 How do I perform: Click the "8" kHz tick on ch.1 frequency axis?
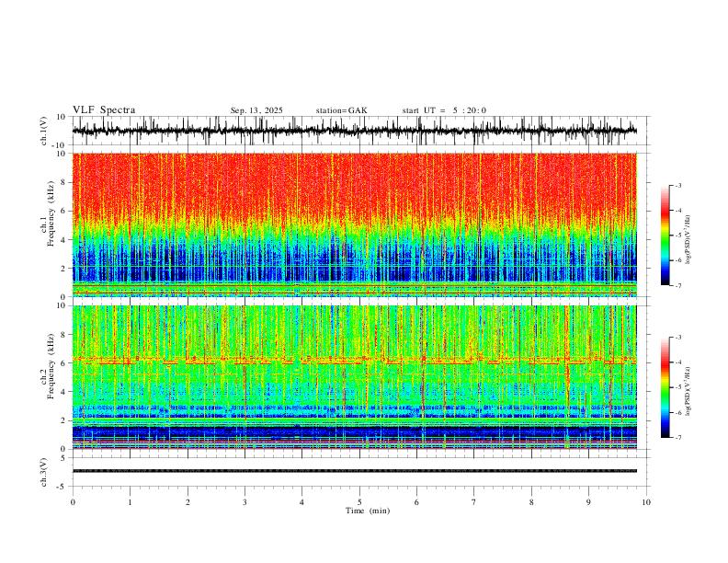tap(63, 182)
